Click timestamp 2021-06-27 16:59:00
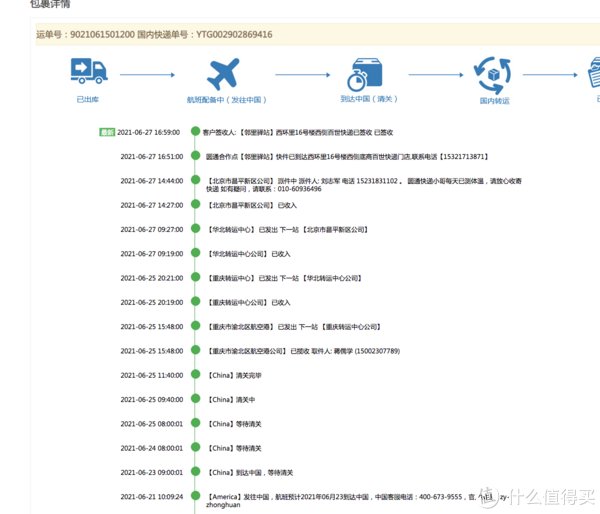This screenshot has width=600, height=514. (x=148, y=132)
